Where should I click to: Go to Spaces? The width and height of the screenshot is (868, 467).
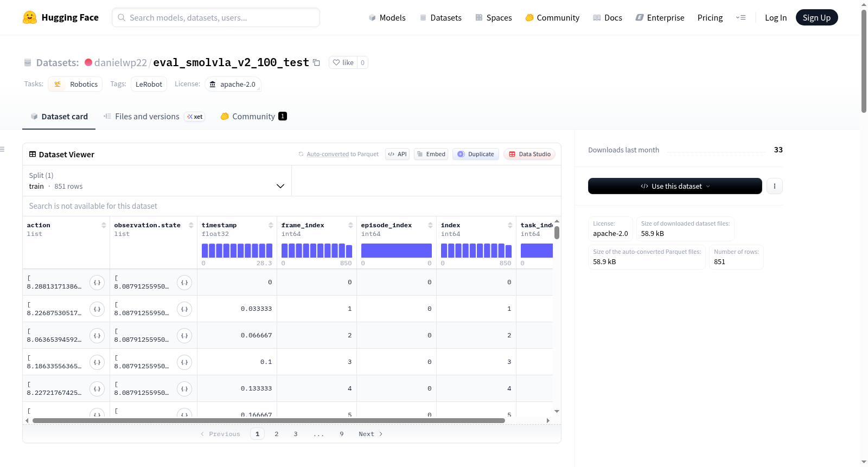tap(494, 17)
